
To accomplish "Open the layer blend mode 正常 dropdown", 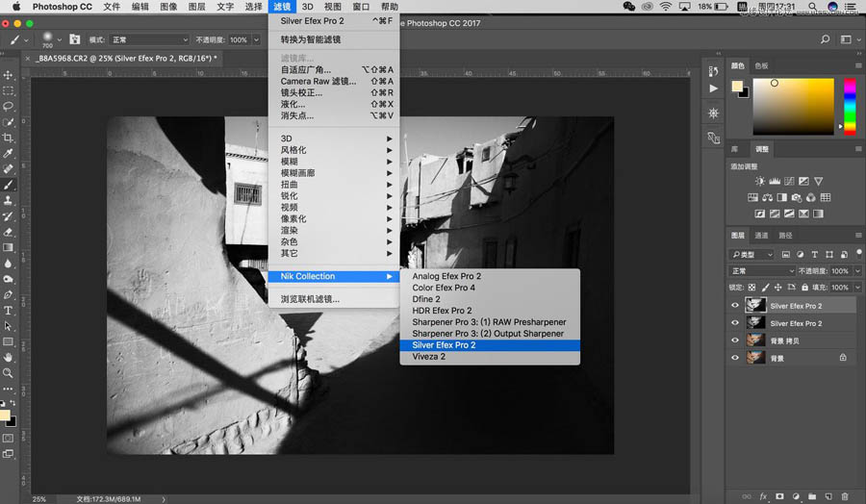I will tap(762, 271).
